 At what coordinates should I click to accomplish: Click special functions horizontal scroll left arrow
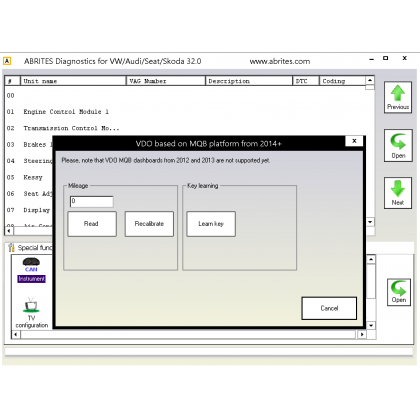pyautogui.click(x=16, y=334)
